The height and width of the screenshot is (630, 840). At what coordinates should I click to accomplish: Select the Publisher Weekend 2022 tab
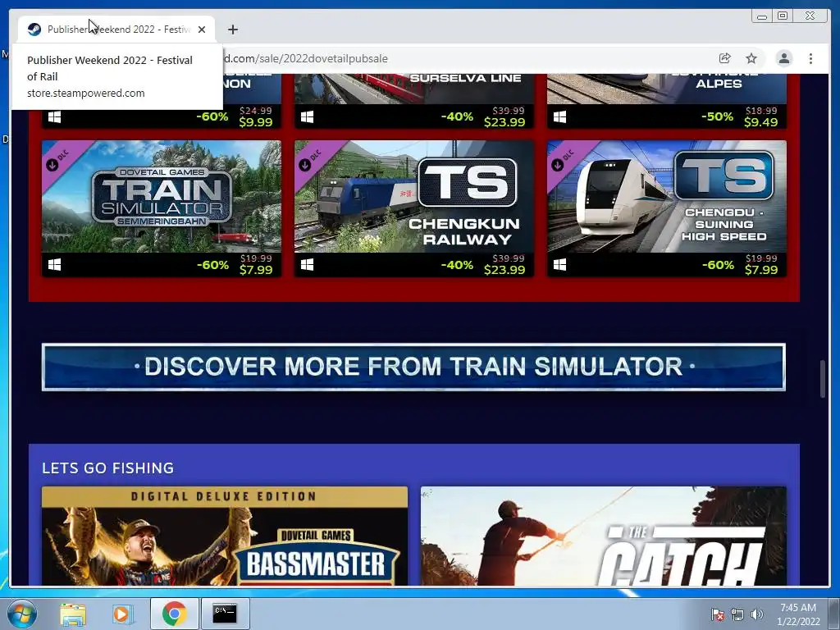pos(116,30)
